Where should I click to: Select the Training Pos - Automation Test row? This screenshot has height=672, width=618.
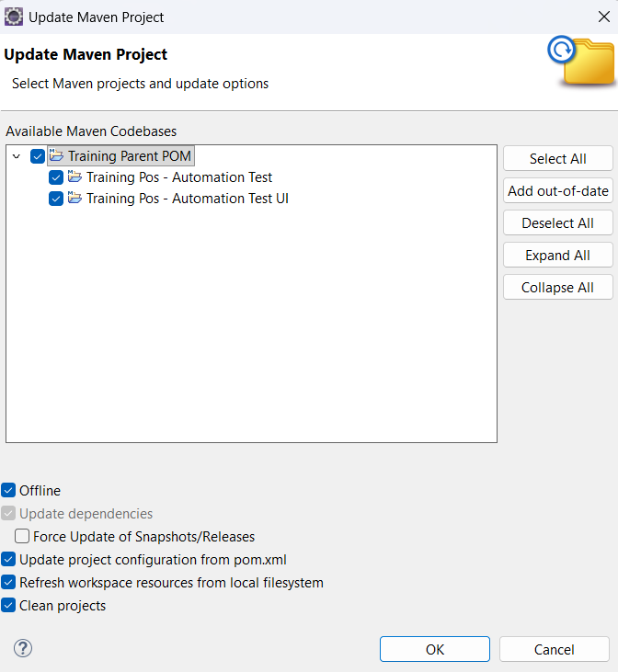pos(179,177)
